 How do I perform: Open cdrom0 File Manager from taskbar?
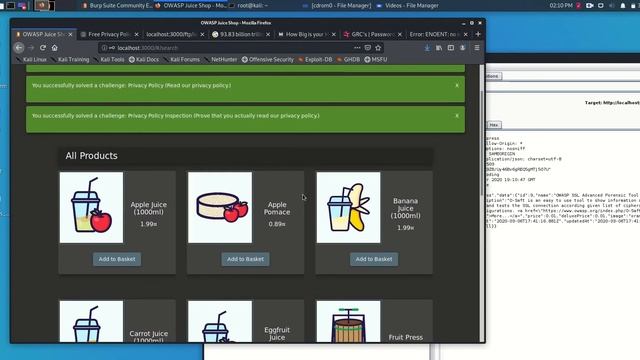[337, 6]
